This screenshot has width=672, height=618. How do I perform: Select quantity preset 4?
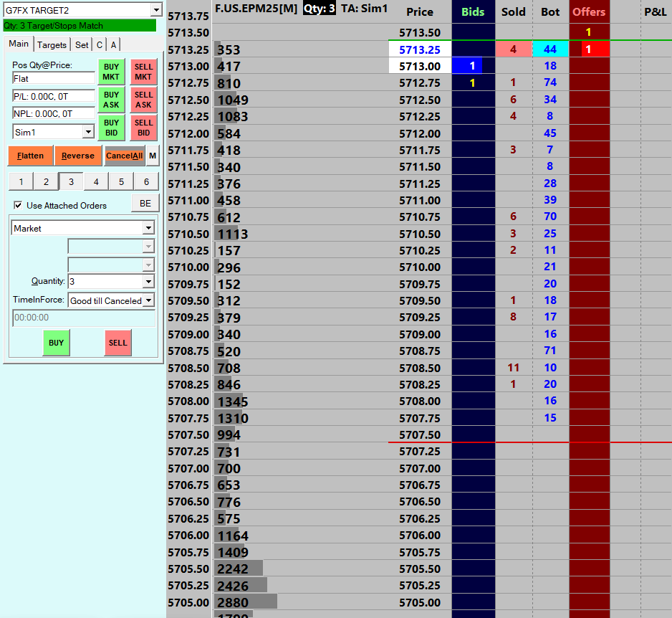96,182
